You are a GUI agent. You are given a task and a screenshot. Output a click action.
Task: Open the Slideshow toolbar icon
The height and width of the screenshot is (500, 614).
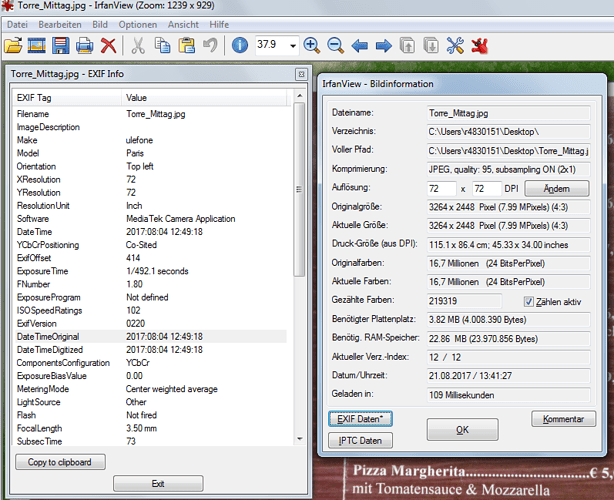[37, 46]
